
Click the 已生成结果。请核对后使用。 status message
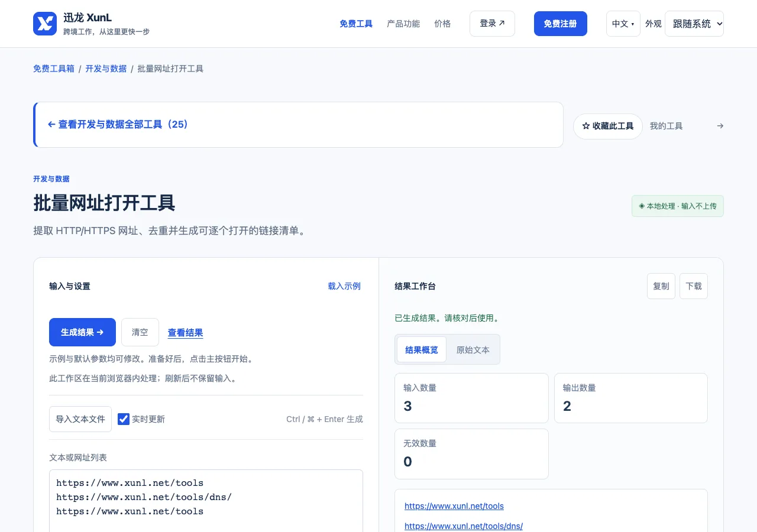click(x=448, y=318)
